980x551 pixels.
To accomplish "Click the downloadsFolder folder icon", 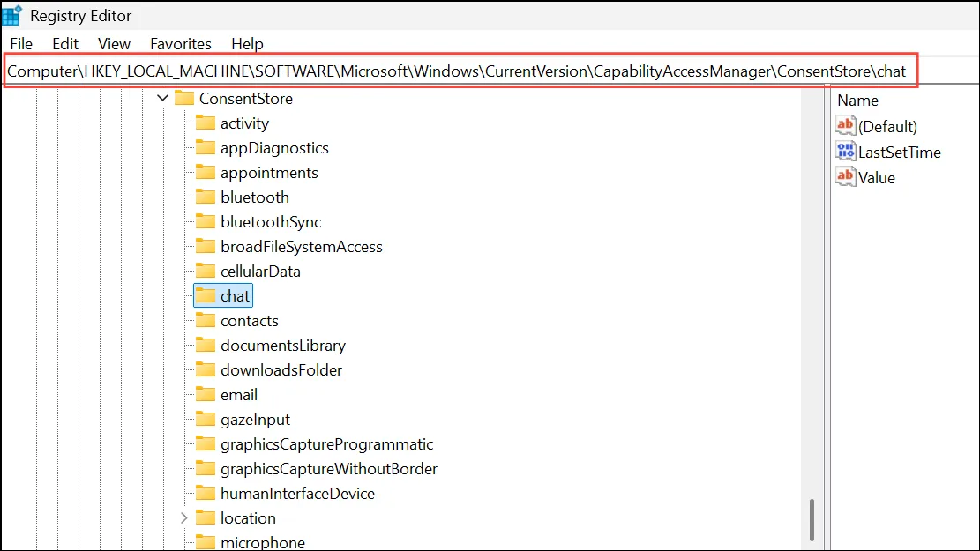I will (x=205, y=369).
